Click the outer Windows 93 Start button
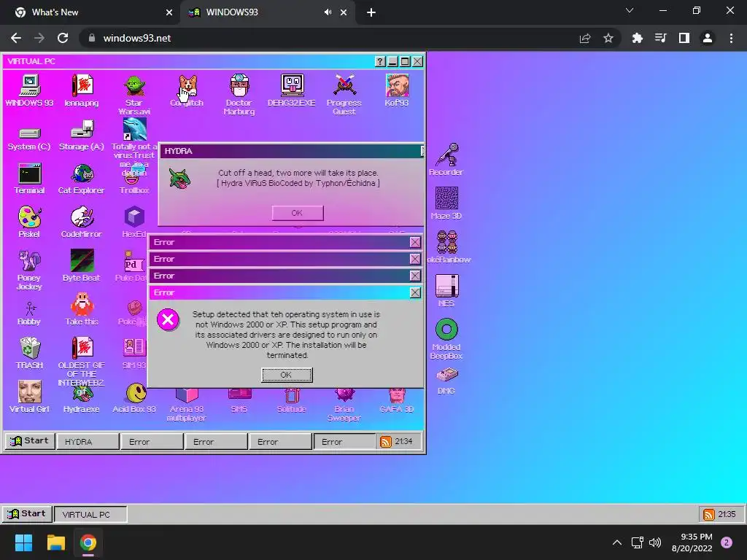 [27, 514]
